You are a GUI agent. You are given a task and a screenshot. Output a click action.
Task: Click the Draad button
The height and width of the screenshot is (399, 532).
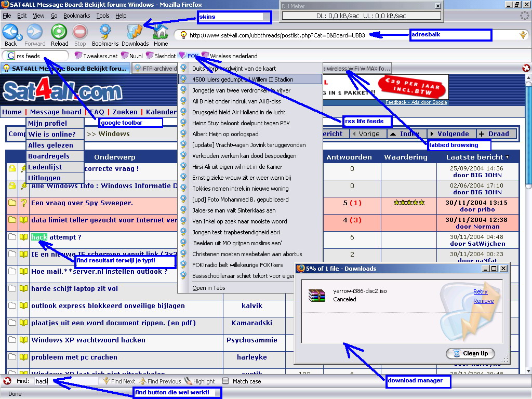496,134
